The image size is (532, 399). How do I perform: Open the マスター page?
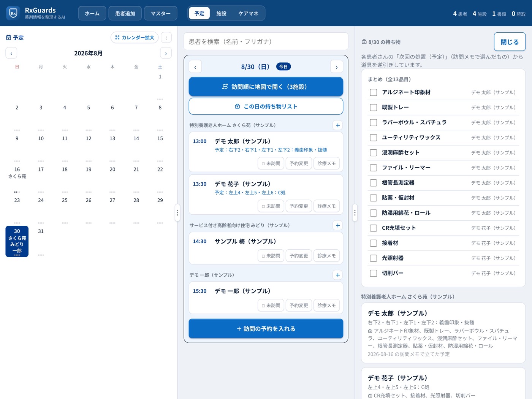pyautogui.click(x=161, y=13)
